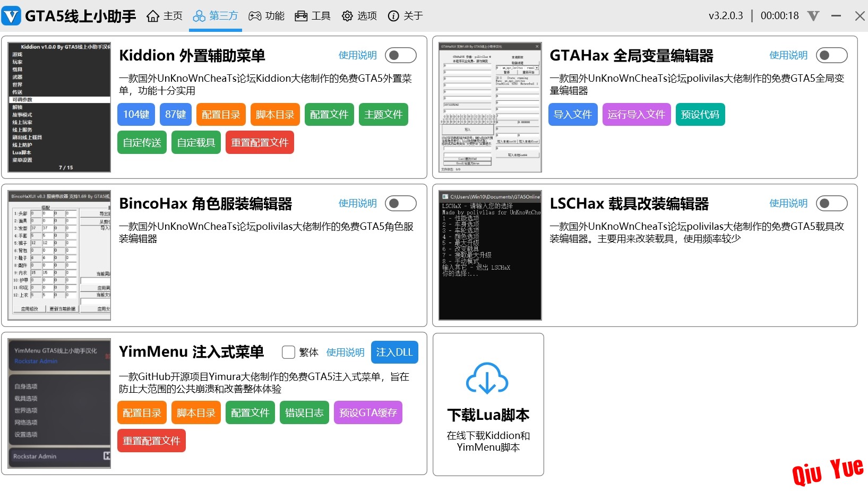
Task: Open the 主页 home tab
Action: (165, 16)
